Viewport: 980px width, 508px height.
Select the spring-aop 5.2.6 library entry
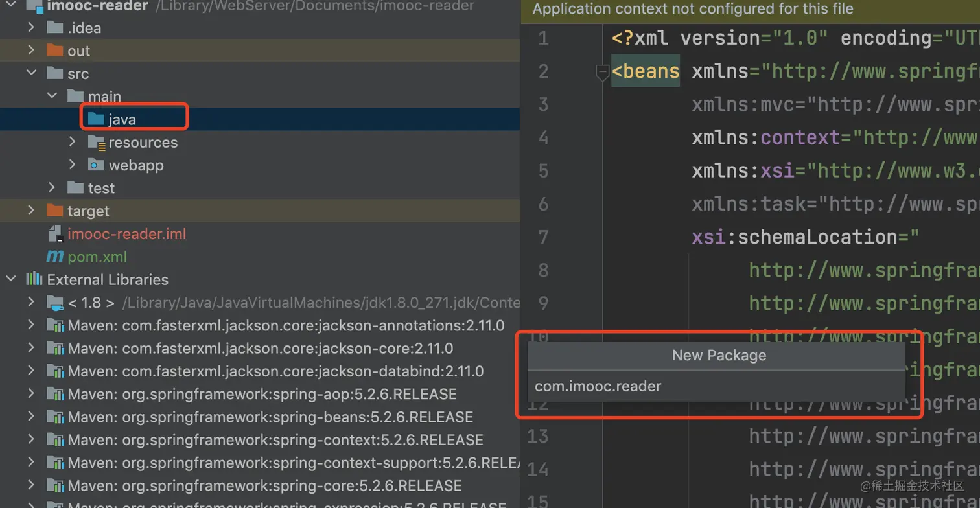[x=262, y=394]
